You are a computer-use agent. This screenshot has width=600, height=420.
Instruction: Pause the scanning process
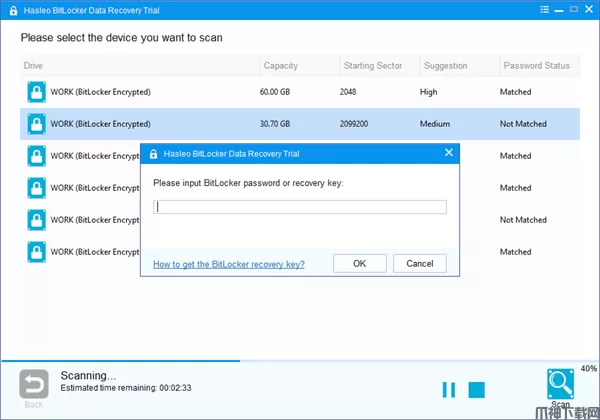(x=449, y=389)
